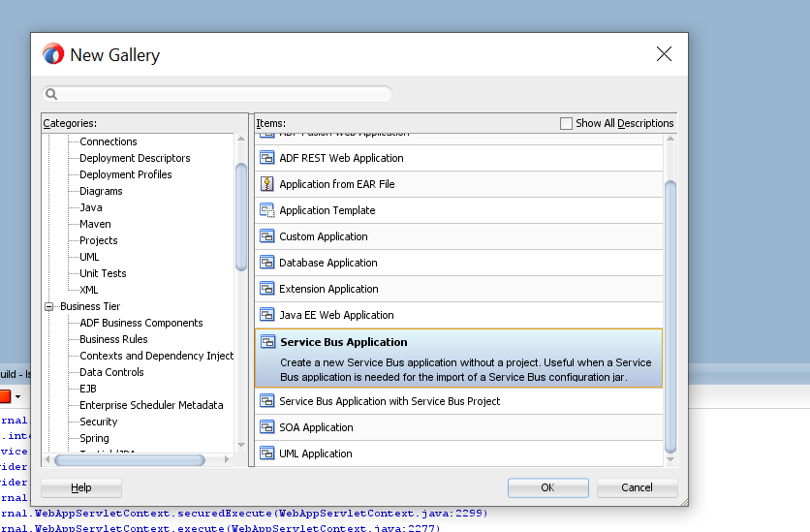
Task: Select Contexts and Dependency Injection category
Action: coord(157,357)
